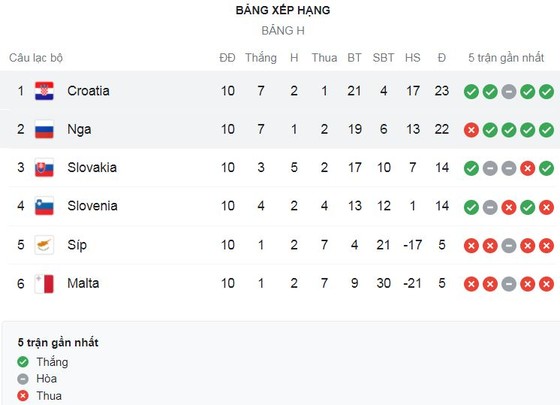Click the Russia flag next to Nga
Image resolution: width=560 pixels, height=405 pixels.
point(44,129)
